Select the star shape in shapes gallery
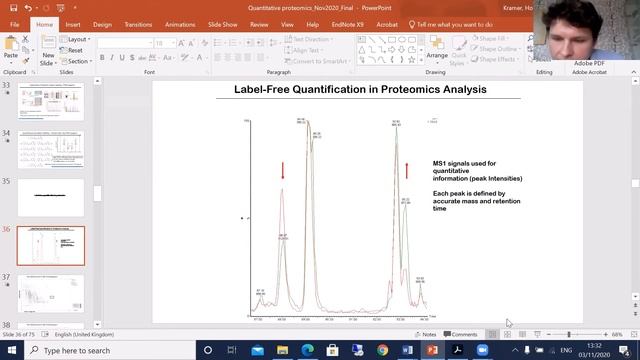640x360 pixels. (412, 60)
